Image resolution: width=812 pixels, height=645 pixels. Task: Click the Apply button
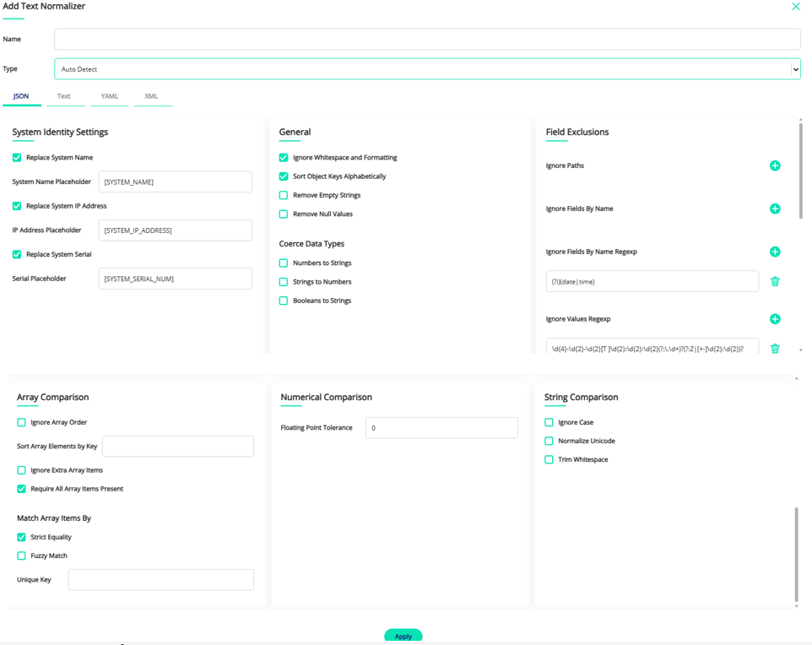tap(403, 636)
